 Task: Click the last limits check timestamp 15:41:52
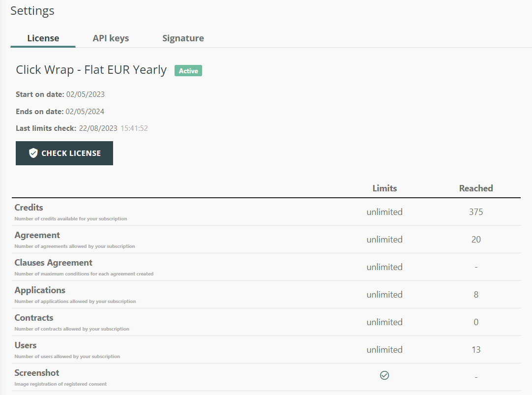(x=134, y=128)
